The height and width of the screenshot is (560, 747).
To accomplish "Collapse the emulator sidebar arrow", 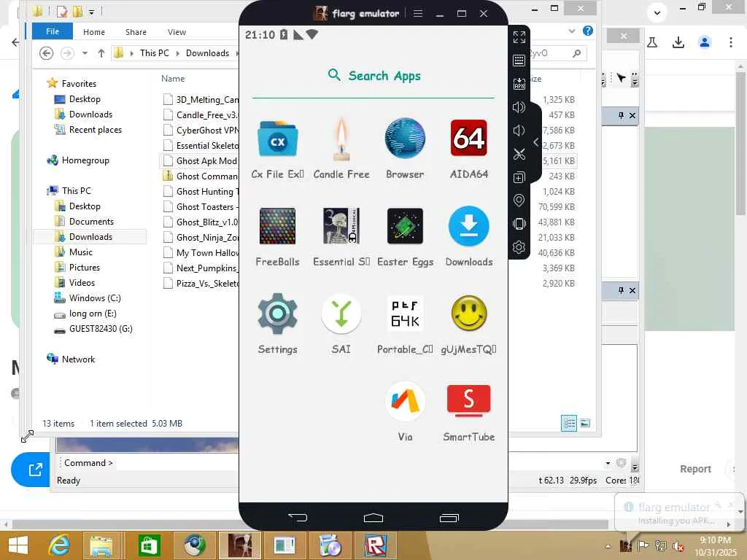I will [536, 142].
